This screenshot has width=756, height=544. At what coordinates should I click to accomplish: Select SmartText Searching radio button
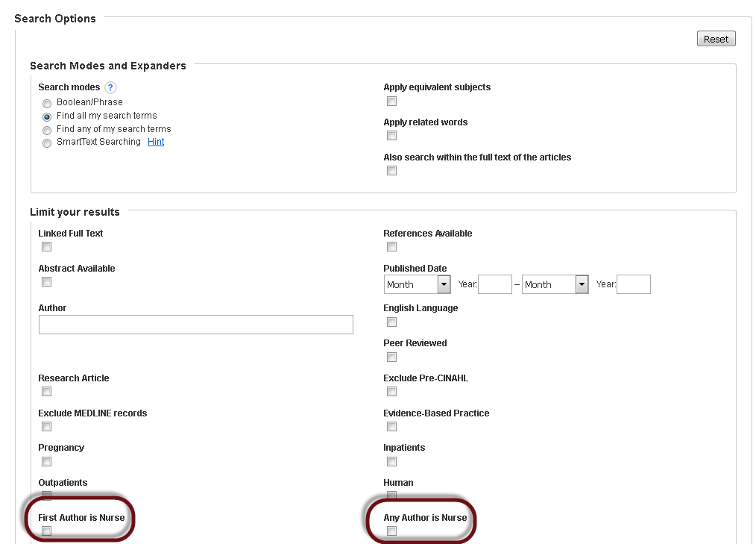pyautogui.click(x=47, y=143)
